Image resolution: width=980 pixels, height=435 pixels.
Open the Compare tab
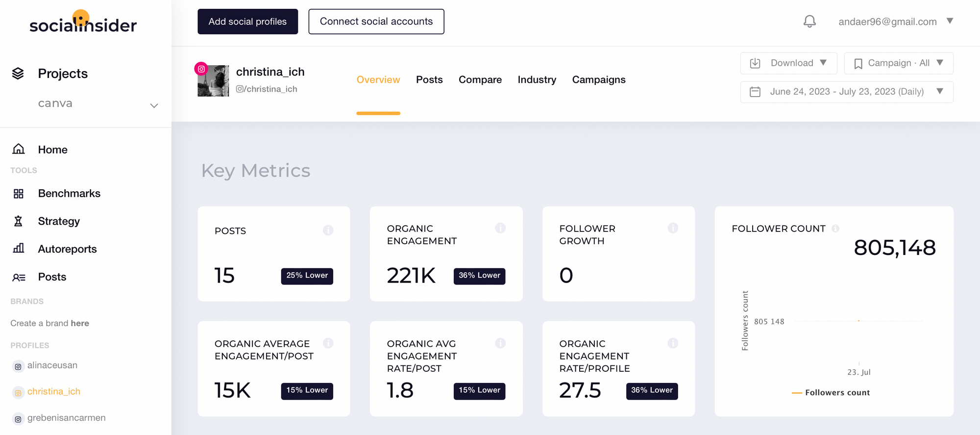click(x=480, y=80)
